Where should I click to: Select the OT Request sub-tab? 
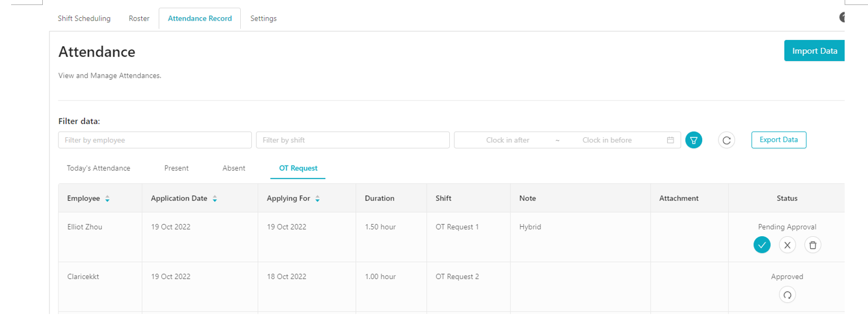[298, 168]
